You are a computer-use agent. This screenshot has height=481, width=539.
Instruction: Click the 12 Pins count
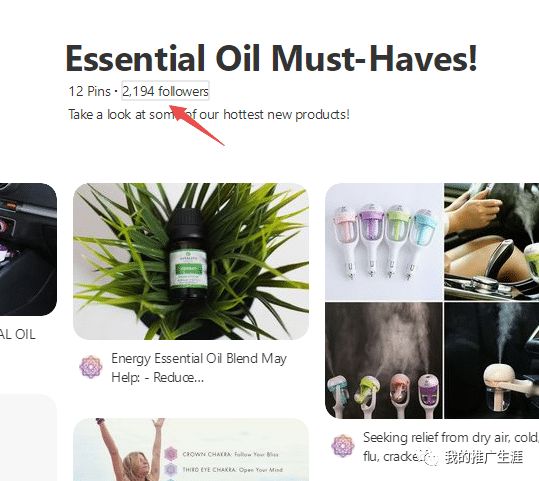tap(89, 91)
